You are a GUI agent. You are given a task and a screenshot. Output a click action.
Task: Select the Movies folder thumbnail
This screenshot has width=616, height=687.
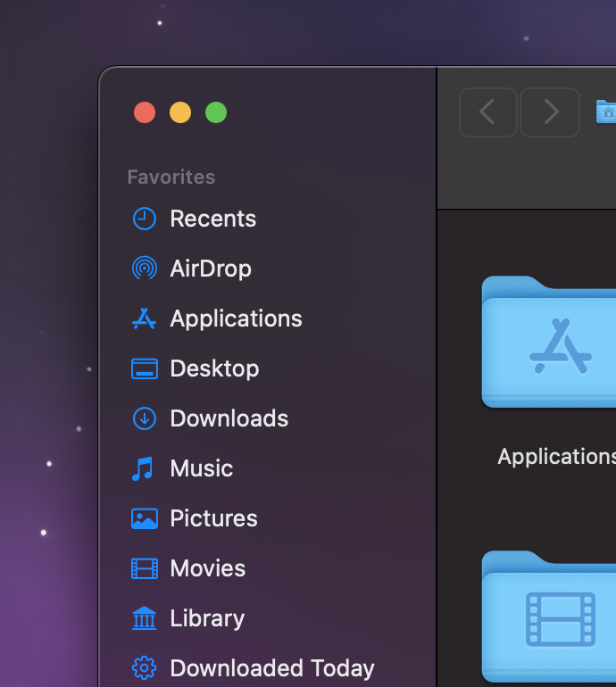549,616
